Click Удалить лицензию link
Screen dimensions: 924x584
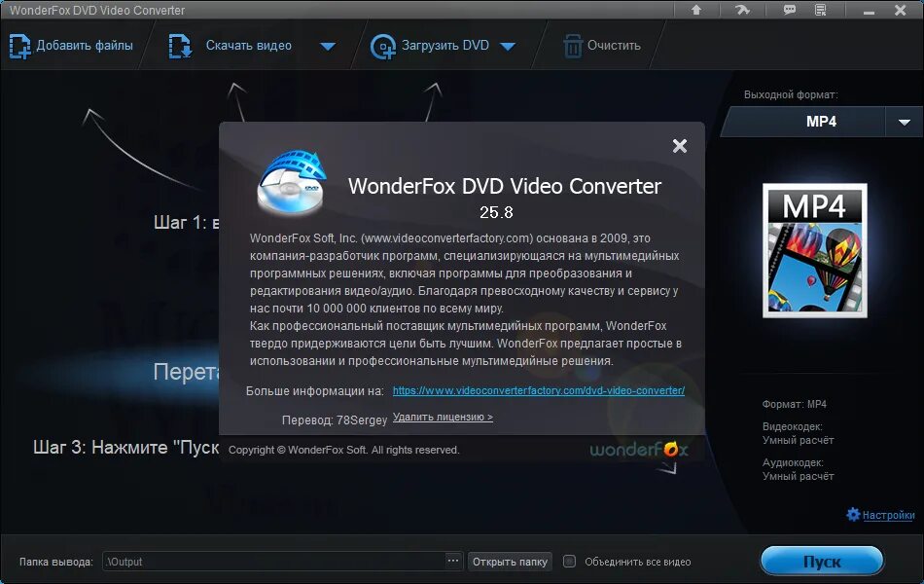click(x=443, y=417)
